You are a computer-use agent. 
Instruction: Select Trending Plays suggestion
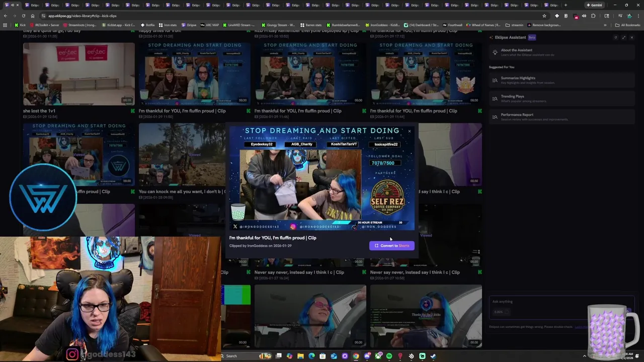pyautogui.click(x=561, y=99)
